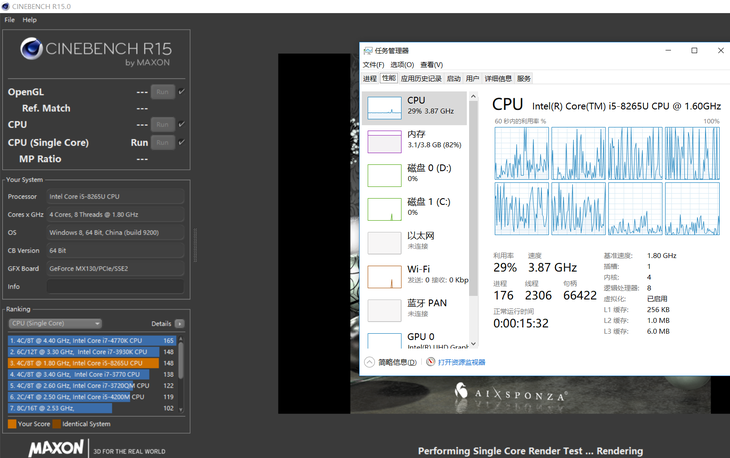Select the memory graph thumbnail
The image size is (730, 458).
(384, 141)
